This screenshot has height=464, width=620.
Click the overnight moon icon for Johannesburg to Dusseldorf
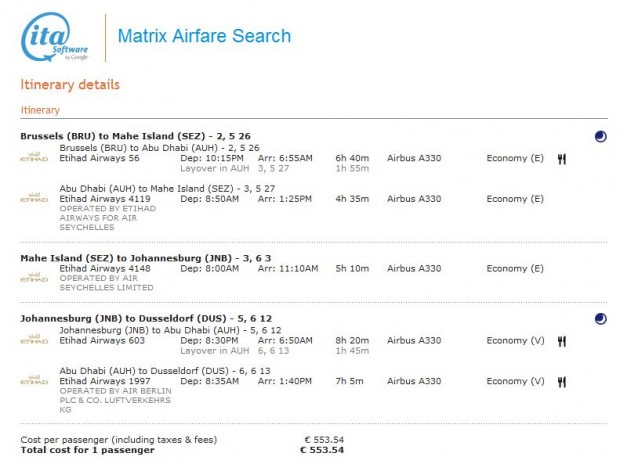pos(600,319)
